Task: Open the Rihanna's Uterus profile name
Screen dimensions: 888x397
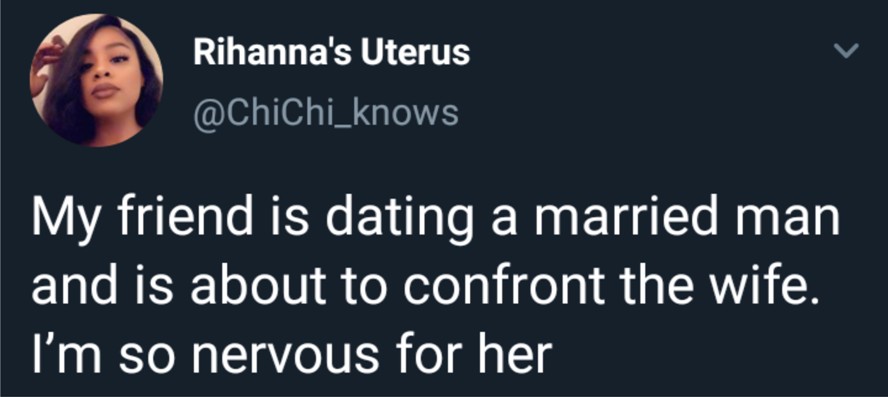Action: coord(332,53)
